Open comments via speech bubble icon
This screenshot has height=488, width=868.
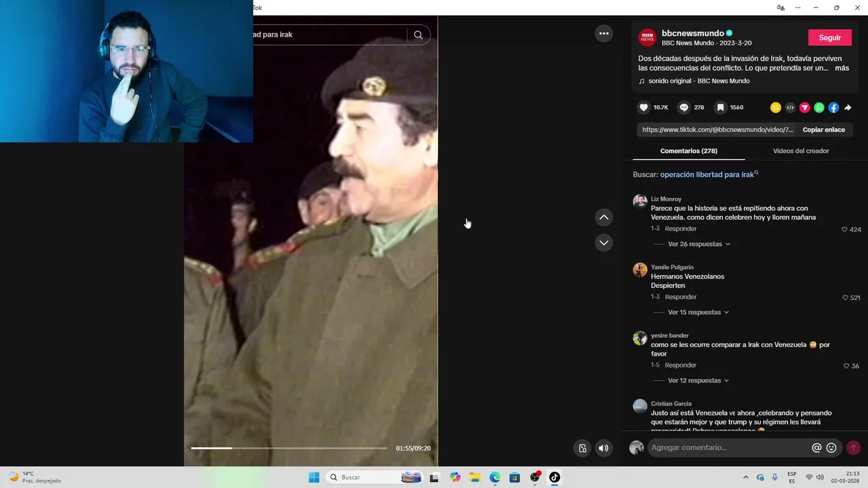684,107
